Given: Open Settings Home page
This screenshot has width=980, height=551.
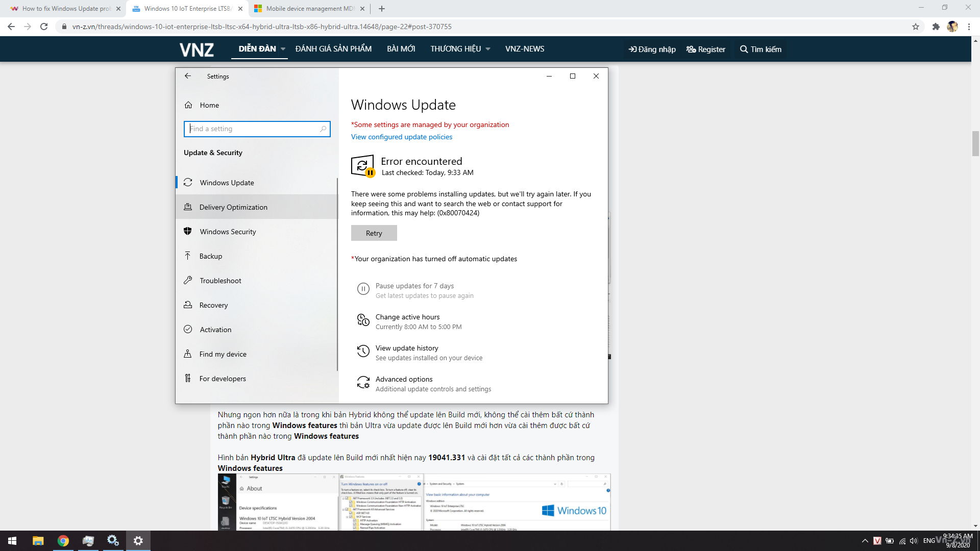Looking at the screenshot, I should tap(257, 105).
